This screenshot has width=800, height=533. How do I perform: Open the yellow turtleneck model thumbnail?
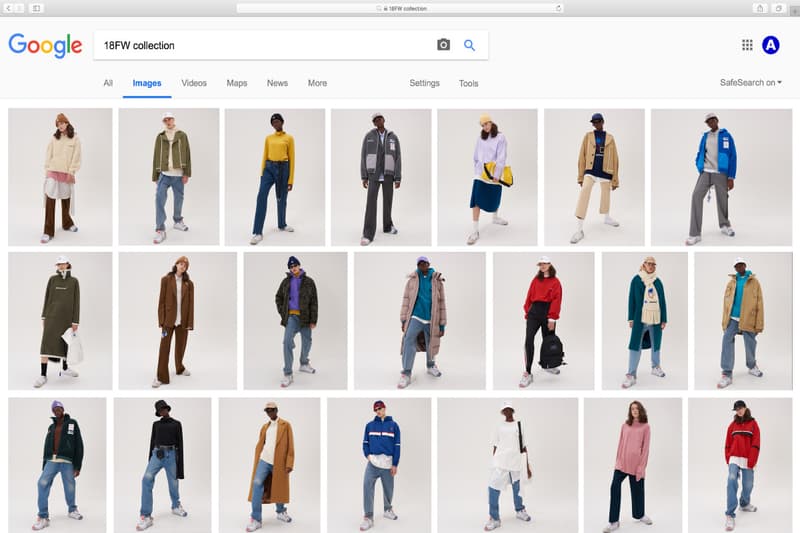[275, 177]
